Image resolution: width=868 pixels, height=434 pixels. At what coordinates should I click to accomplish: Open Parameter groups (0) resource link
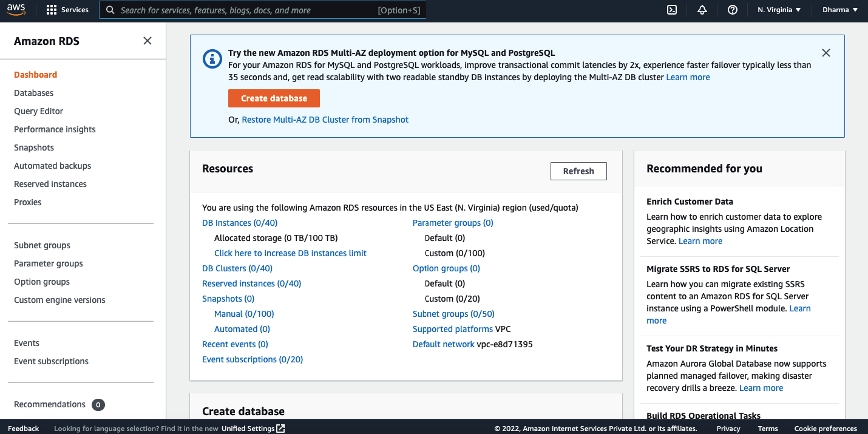tap(453, 223)
